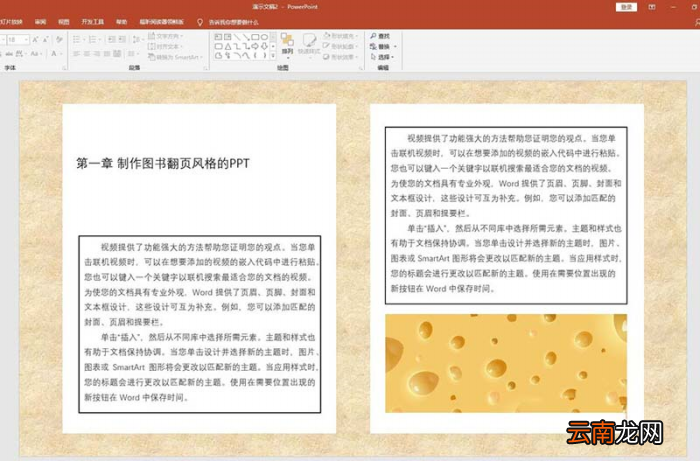
Task: Open the 排列 arrange menu
Action: coord(288,45)
